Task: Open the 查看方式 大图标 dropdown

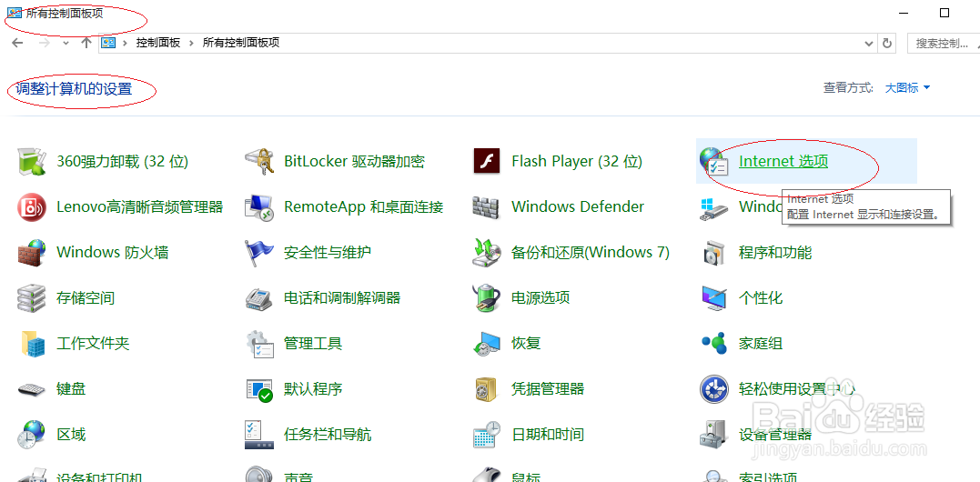Action: point(907,88)
